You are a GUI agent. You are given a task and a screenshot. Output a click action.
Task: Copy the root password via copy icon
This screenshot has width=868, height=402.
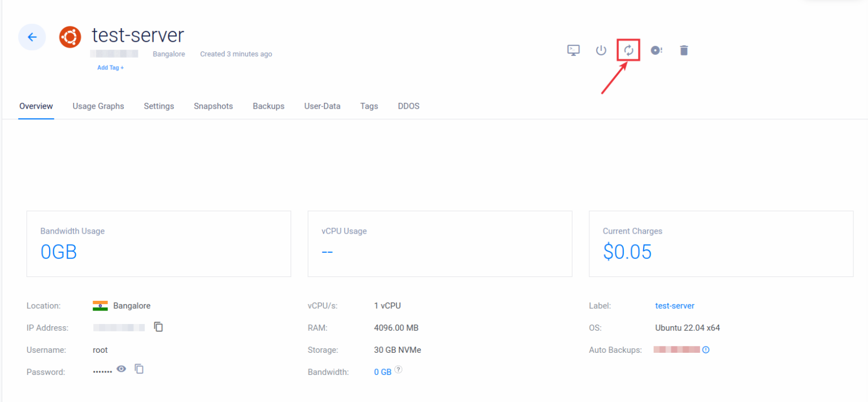[139, 369]
